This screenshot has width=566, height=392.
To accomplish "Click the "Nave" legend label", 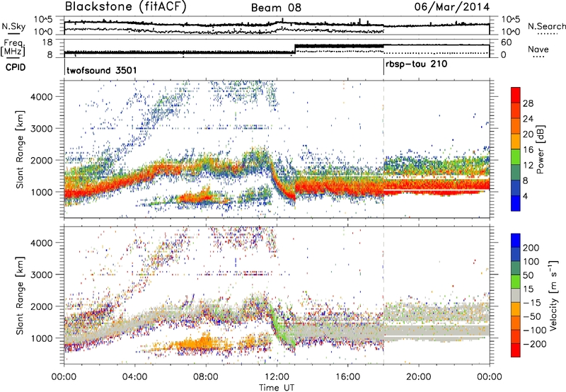I will 538,50.
